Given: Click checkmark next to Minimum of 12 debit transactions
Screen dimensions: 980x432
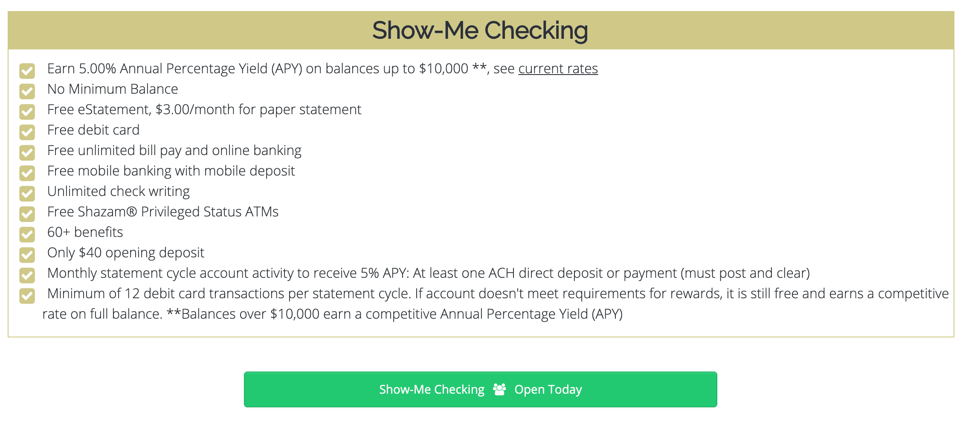Looking at the screenshot, I should 27,296.
